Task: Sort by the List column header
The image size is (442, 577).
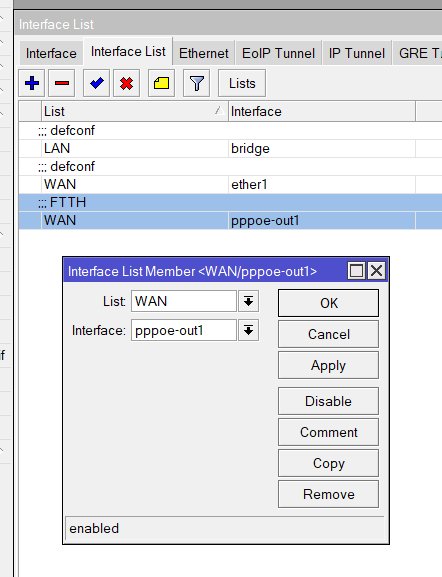Action: point(134,111)
